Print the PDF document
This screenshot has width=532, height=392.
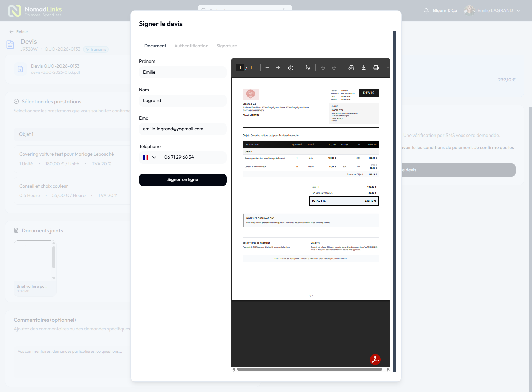tap(376, 68)
